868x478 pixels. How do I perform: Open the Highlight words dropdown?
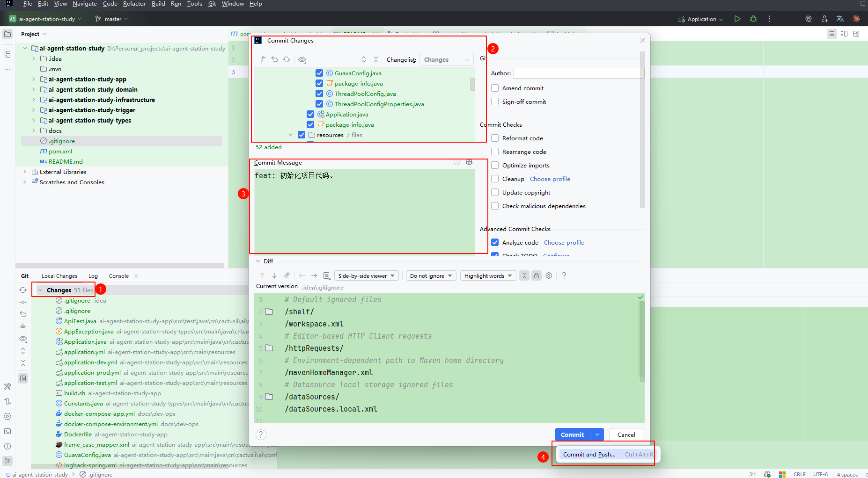[488, 275]
